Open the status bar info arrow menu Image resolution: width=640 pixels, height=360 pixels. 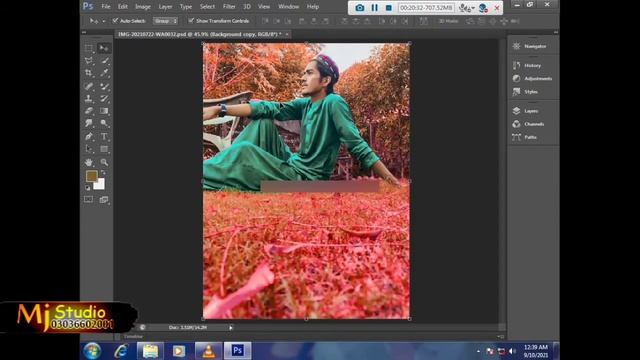231,327
